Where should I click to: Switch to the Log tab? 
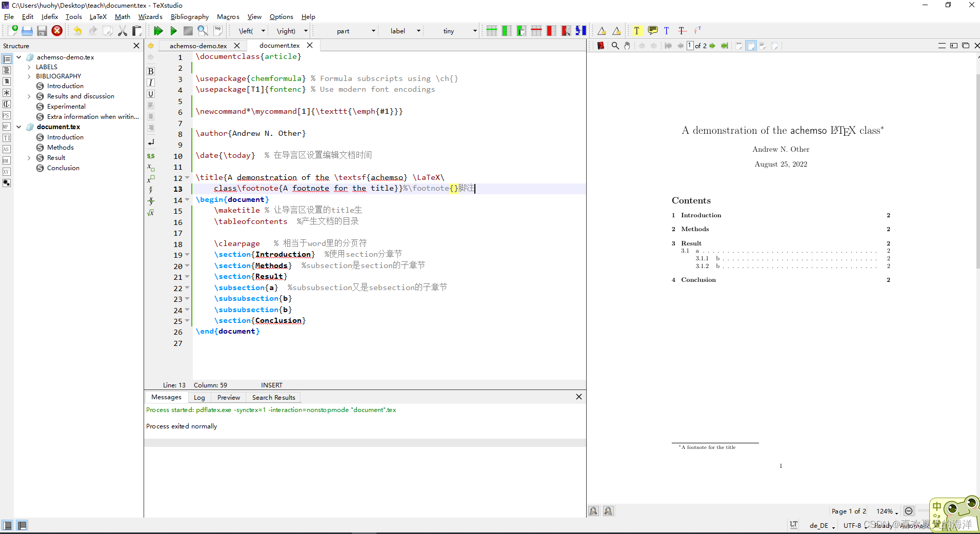click(x=199, y=397)
